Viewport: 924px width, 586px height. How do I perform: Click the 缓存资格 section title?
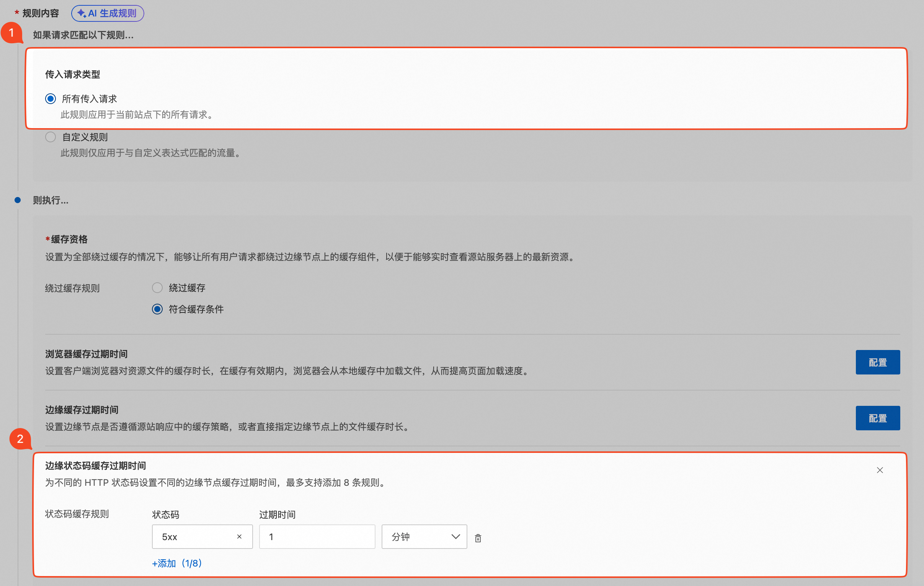coord(69,239)
